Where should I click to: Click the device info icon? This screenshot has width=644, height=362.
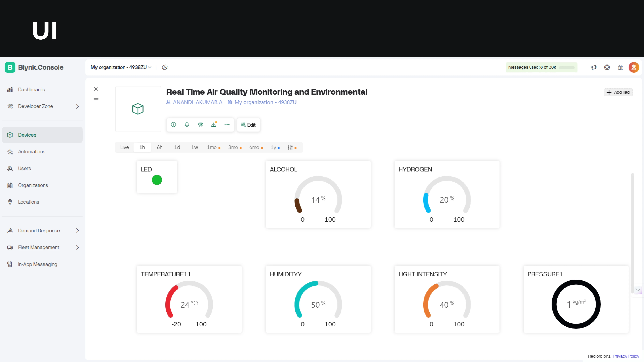[x=173, y=124]
